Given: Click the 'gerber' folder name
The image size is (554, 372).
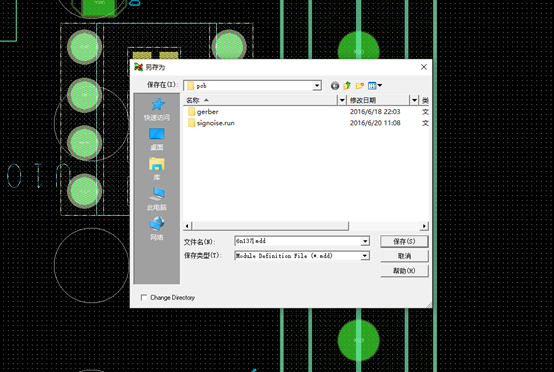Looking at the screenshot, I should click(x=207, y=112).
